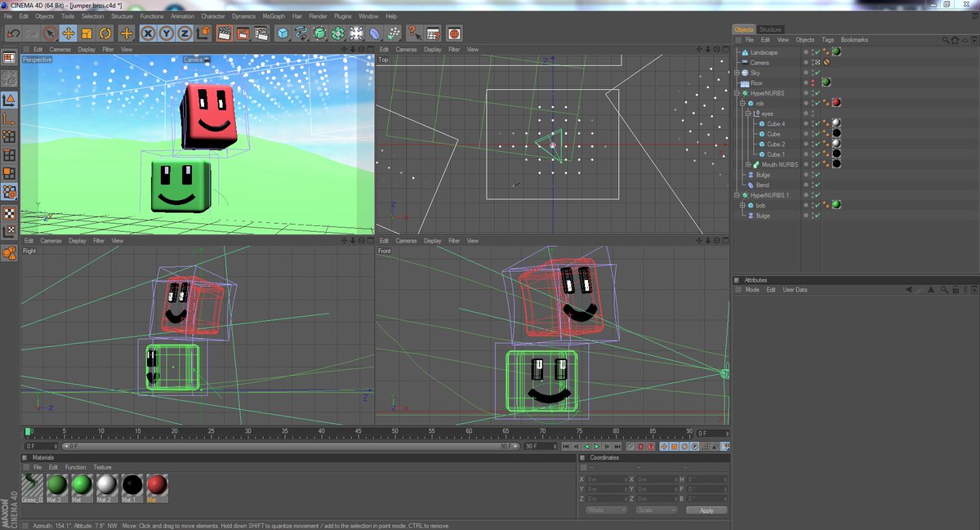Open the globe web icon

click(x=454, y=33)
